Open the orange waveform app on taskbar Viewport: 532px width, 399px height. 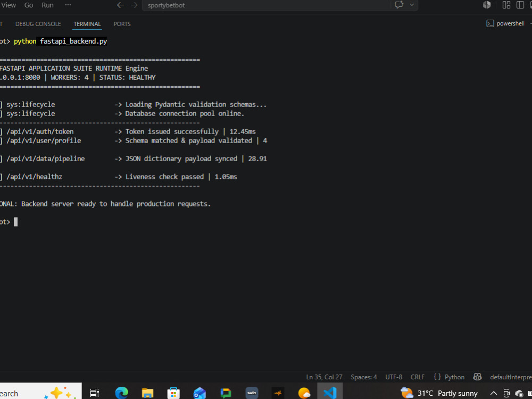click(x=278, y=393)
